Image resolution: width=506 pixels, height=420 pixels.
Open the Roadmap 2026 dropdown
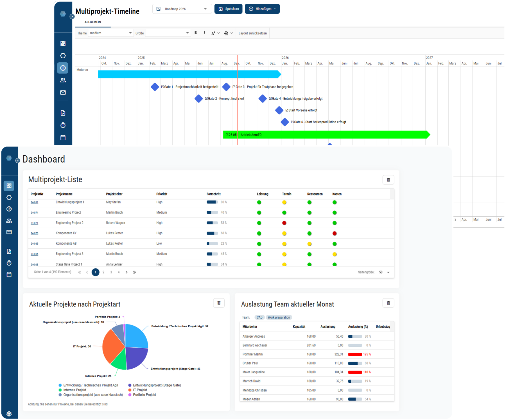pyautogui.click(x=182, y=9)
